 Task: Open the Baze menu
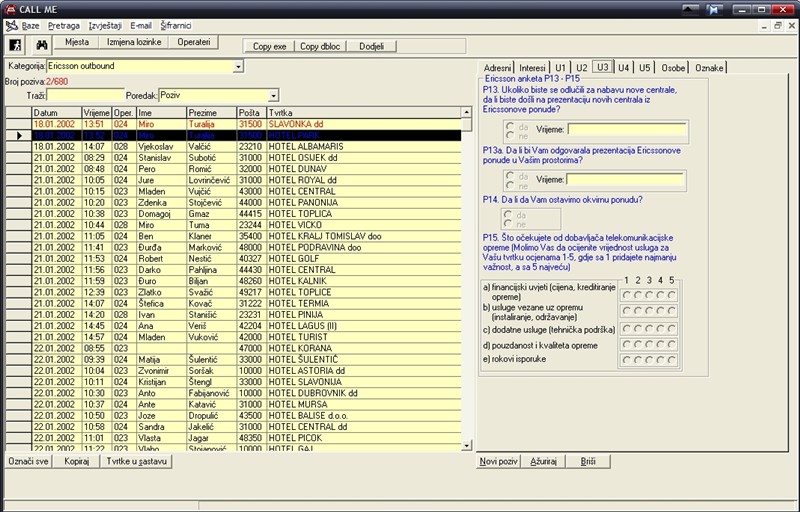point(31,25)
